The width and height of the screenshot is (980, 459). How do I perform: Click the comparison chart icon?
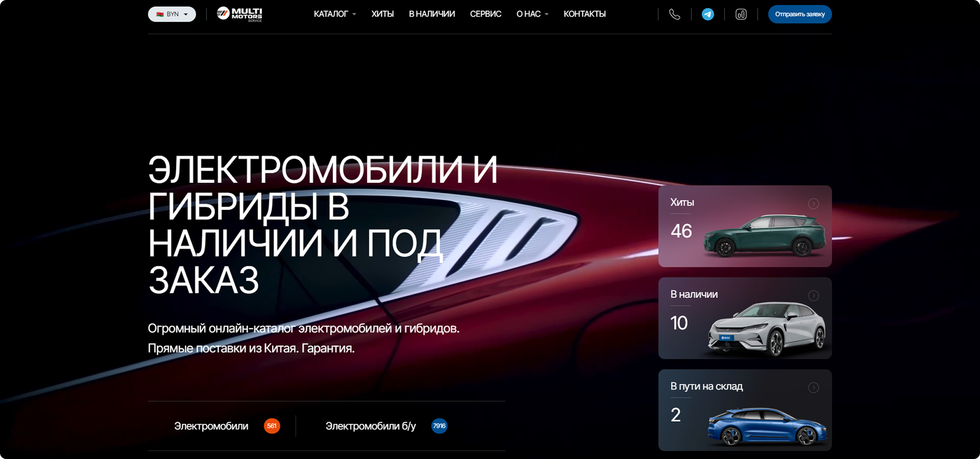pos(741,14)
